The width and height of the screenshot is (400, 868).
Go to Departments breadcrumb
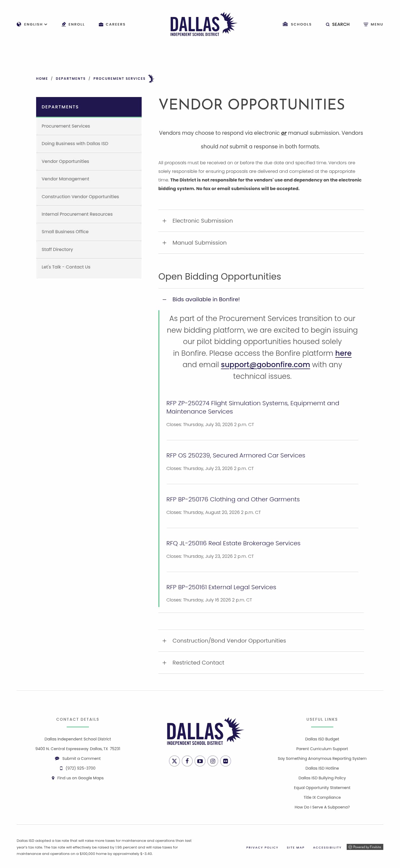coord(70,78)
